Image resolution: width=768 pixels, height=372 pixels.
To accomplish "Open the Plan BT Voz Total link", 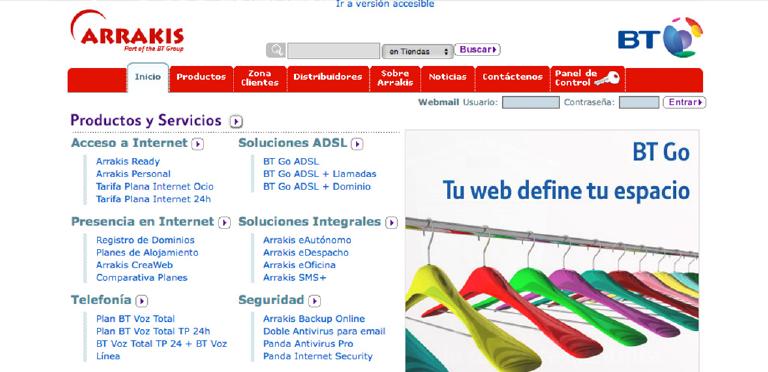I will click(135, 319).
